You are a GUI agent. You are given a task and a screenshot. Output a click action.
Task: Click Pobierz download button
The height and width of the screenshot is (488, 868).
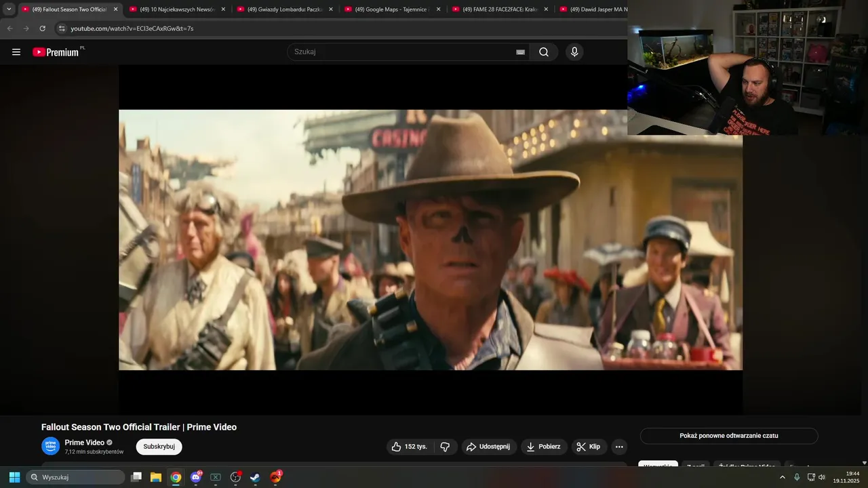pyautogui.click(x=544, y=447)
